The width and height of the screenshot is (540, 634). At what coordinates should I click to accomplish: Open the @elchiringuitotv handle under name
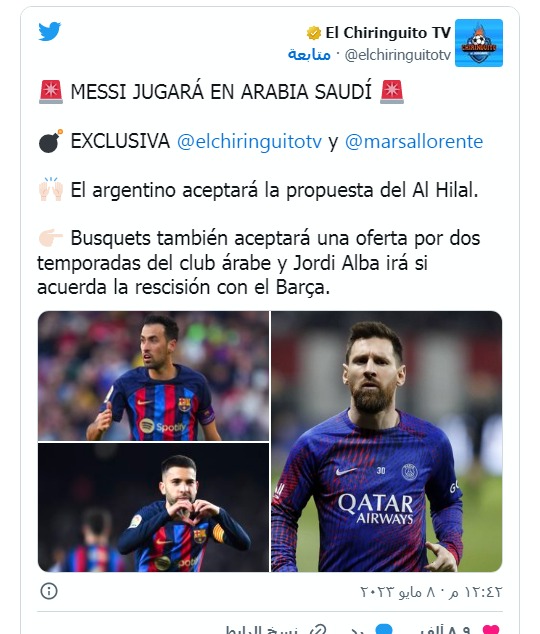pyautogui.click(x=397, y=55)
